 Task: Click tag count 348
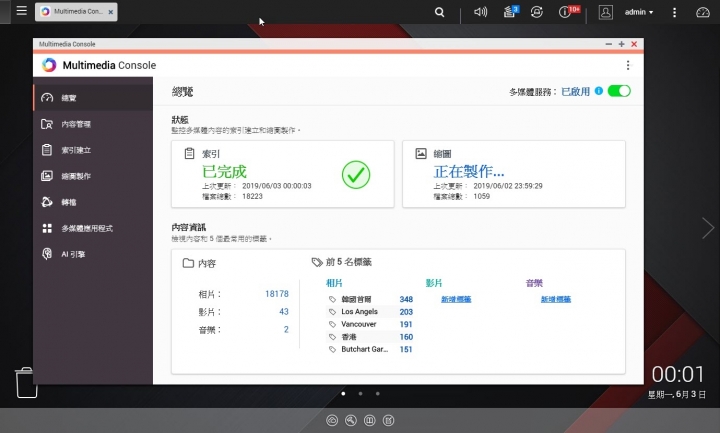[406, 299]
